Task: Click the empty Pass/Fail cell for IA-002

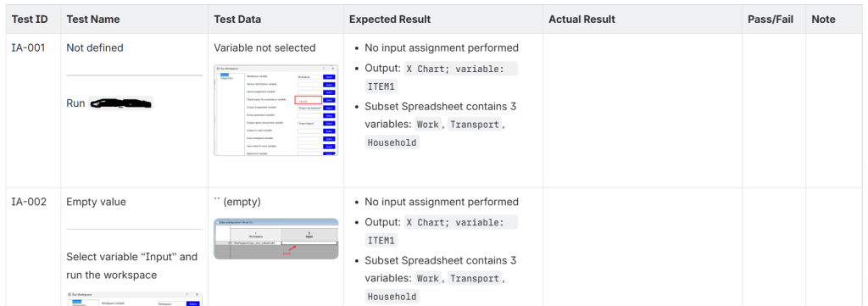Action: (774, 247)
